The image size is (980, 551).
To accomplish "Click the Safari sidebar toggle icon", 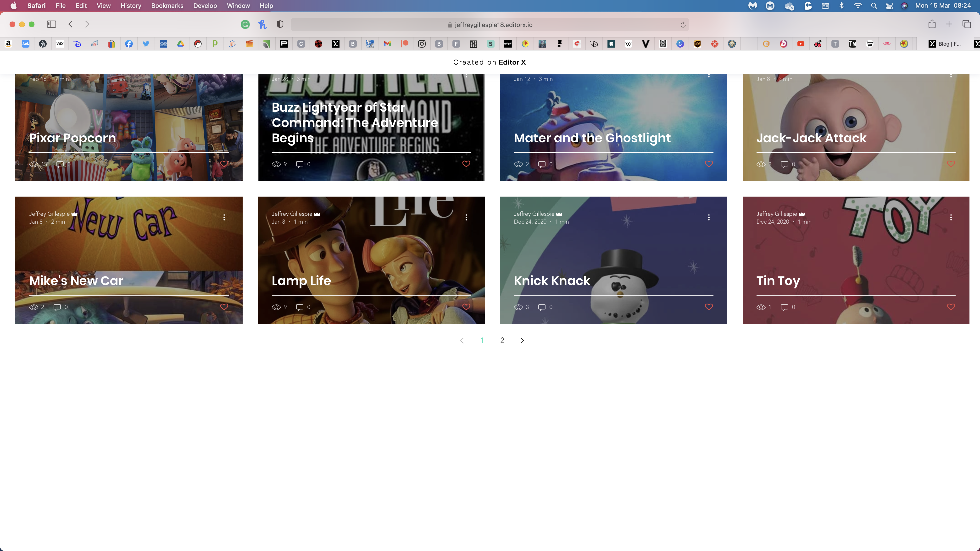I will pyautogui.click(x=51, y=24).
